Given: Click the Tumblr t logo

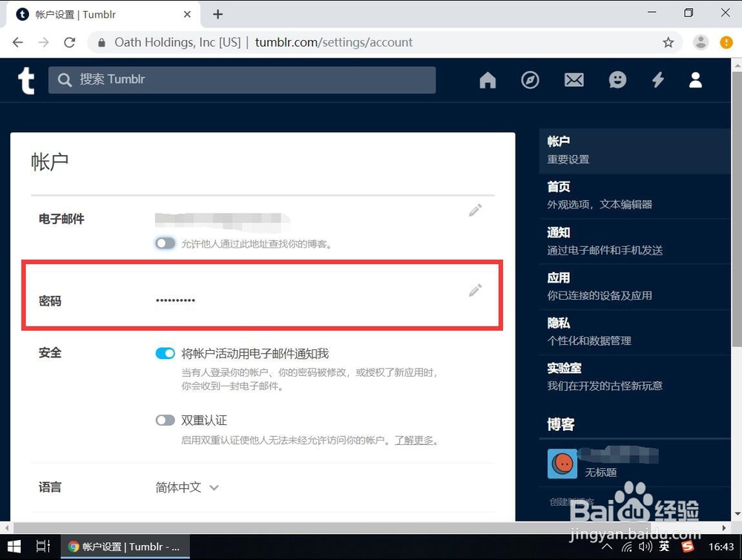Looking at the screenshot, I should [25, 79].
